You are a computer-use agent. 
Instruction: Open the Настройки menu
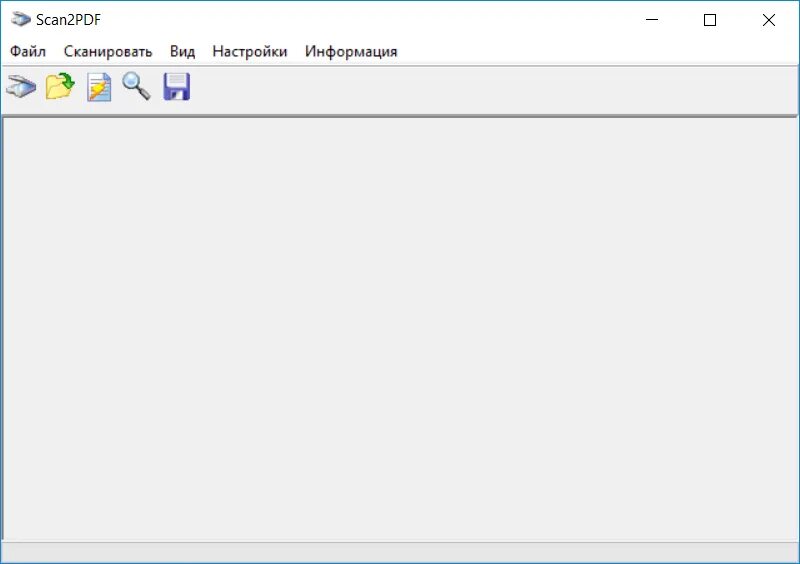click(249, 52)
